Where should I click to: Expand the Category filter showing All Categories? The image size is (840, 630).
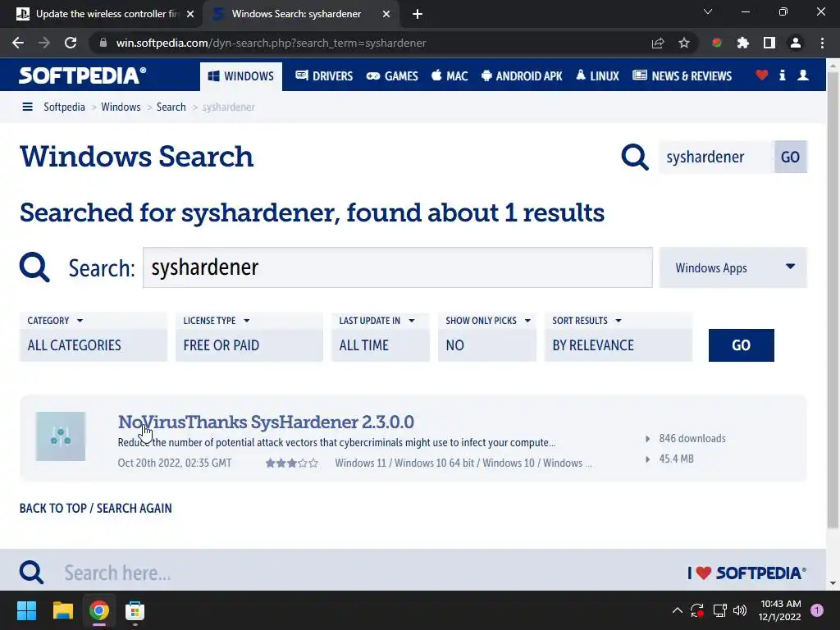(x=94, y=337)
